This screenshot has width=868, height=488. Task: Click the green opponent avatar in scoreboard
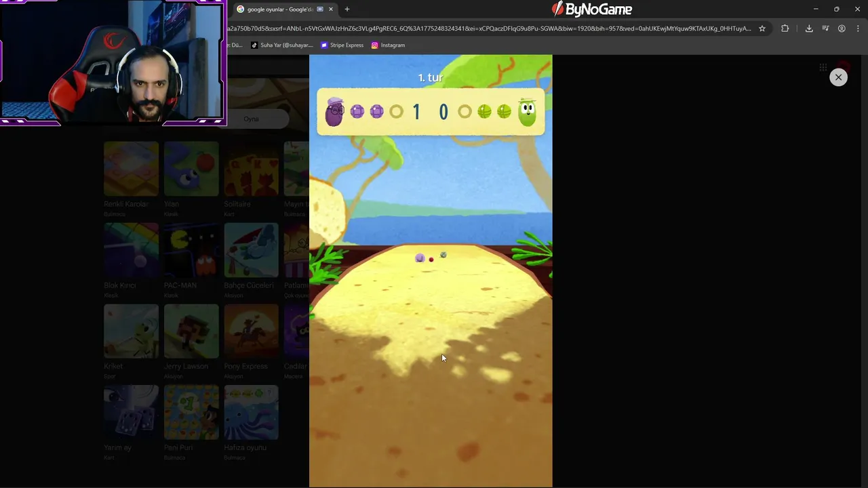click(527, 112)
